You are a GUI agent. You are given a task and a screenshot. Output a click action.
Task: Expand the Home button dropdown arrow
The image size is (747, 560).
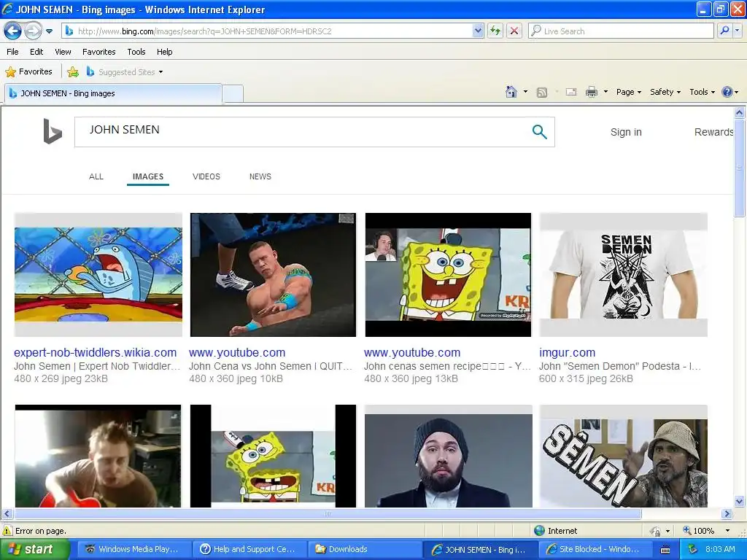[x=525, y=92]
